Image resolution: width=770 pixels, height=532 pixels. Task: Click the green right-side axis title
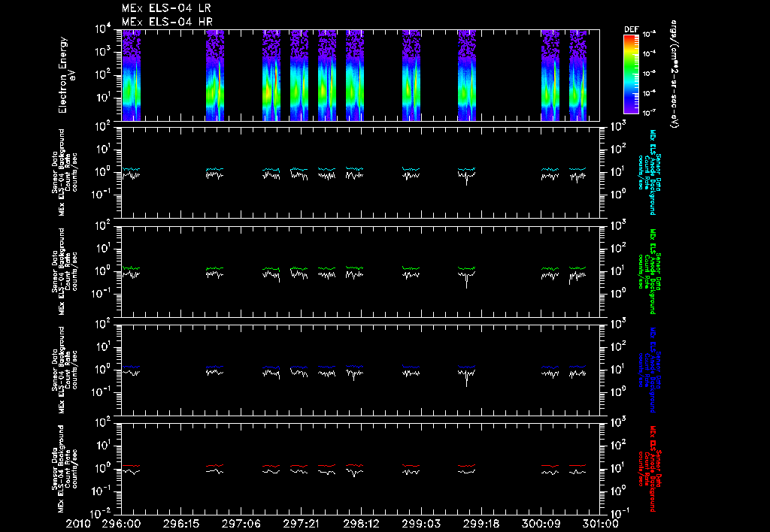click(x=649, y=271)
